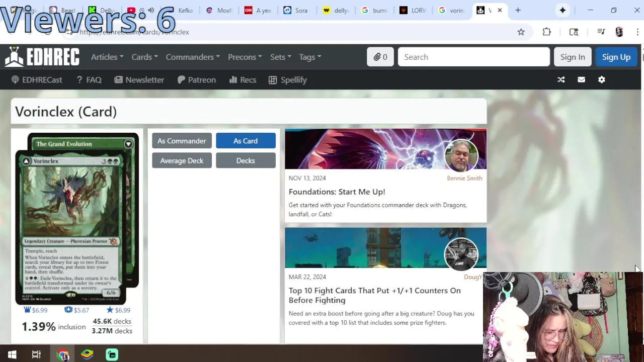Image resolution: width=644 pixels, height=362 pixels.
Task: Select the As Card view button
Action: click(246, 141)
